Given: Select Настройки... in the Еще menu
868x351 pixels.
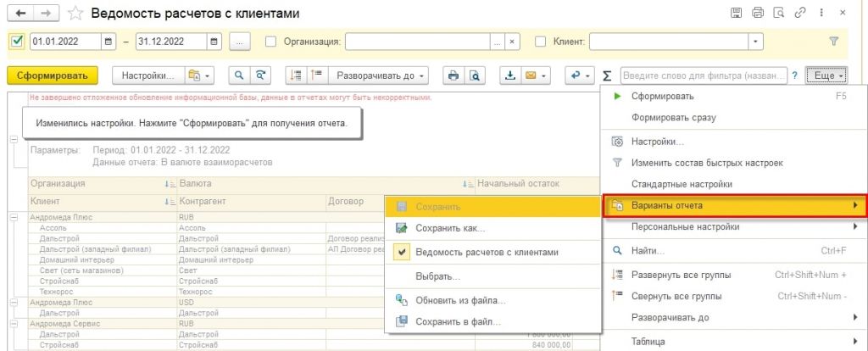Looking at the screenshot, I should click(734, 142).
